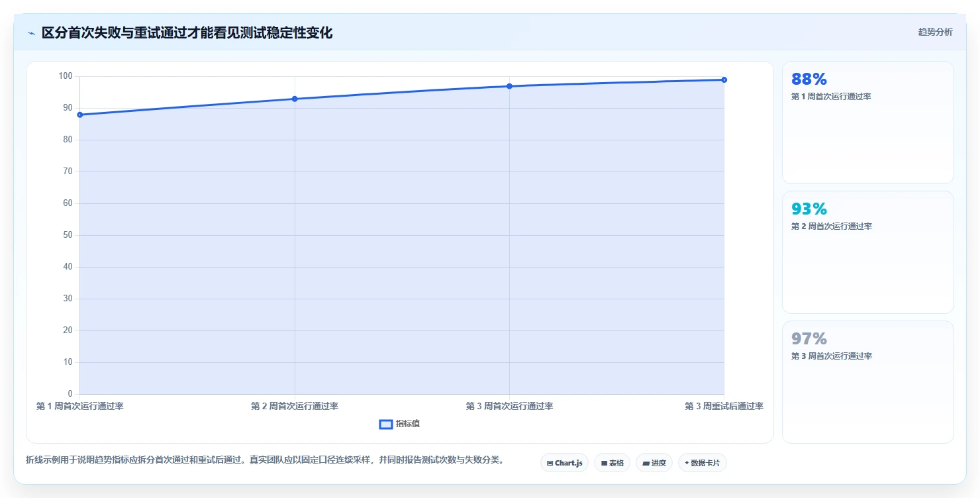This screenshot has height=498, width=980.
Task: Click the x-axis label 第 1 周首次运行通过率
Action: (80, 406)
